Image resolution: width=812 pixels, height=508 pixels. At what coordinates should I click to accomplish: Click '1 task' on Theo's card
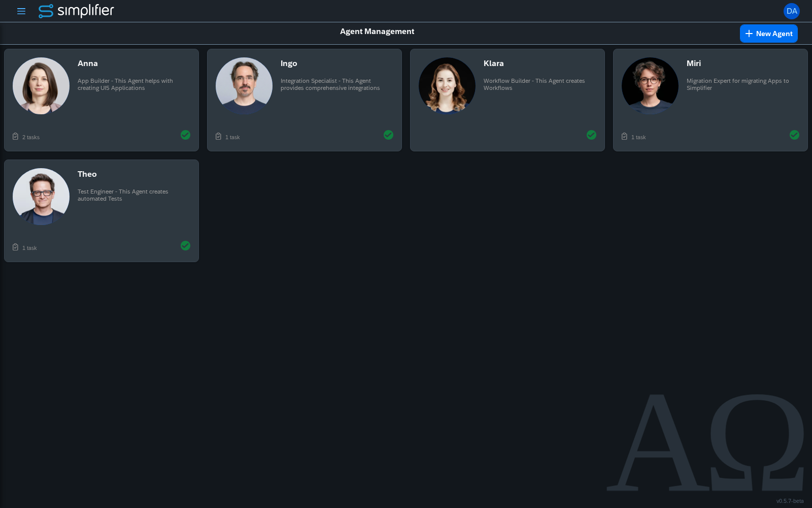click(x=29, y=248)
